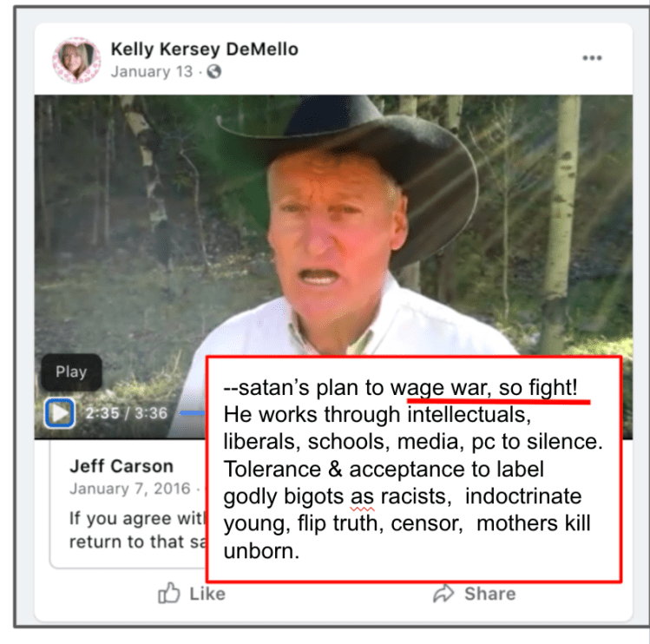Click the black Play tooltip label

(71, 372)
